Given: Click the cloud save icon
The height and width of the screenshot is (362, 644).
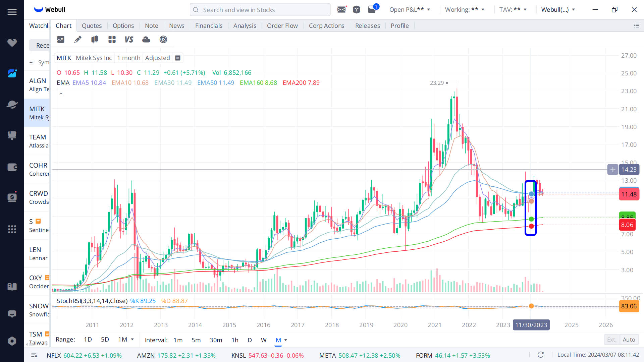Looking at the screenshot, I should point(146,40).
